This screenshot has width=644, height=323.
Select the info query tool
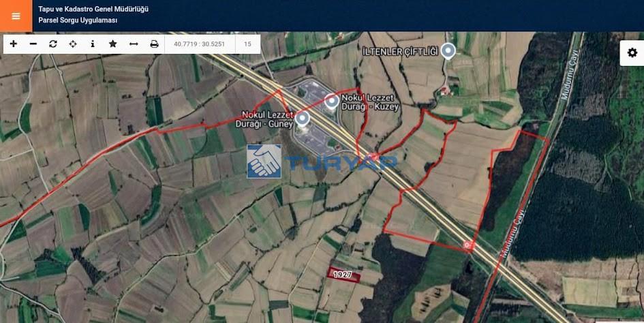(93, 44)
